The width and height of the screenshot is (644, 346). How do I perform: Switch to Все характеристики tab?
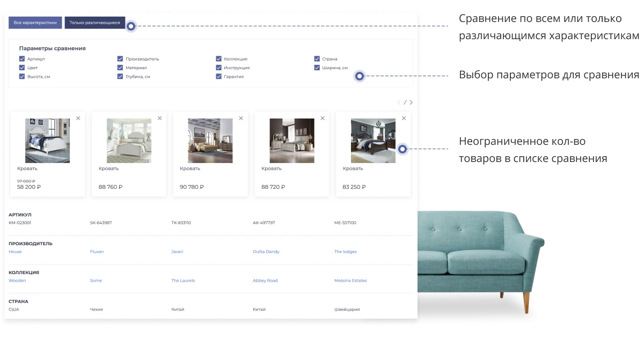click(35, 23)
